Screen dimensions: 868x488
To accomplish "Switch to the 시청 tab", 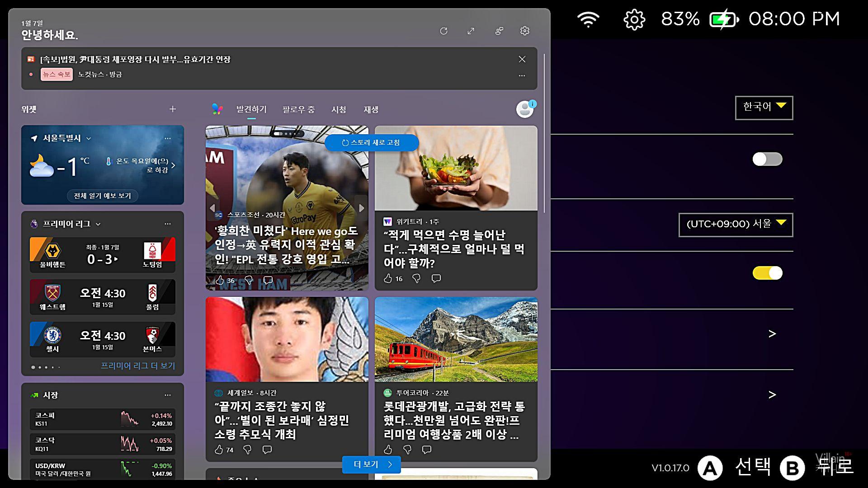I will click(339, 109).
